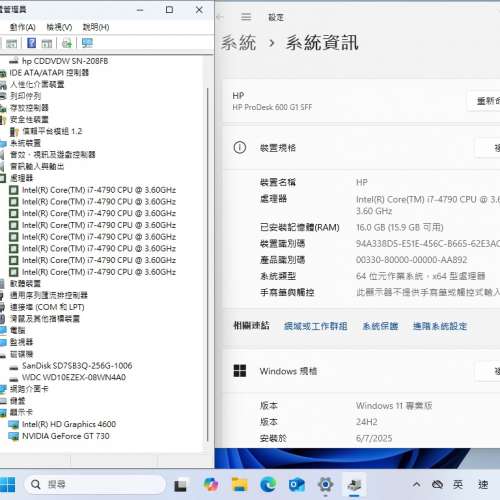Click the monitor-shaped scan hardware changes icon
The image size is (500, 500).
tap(87, 43)
